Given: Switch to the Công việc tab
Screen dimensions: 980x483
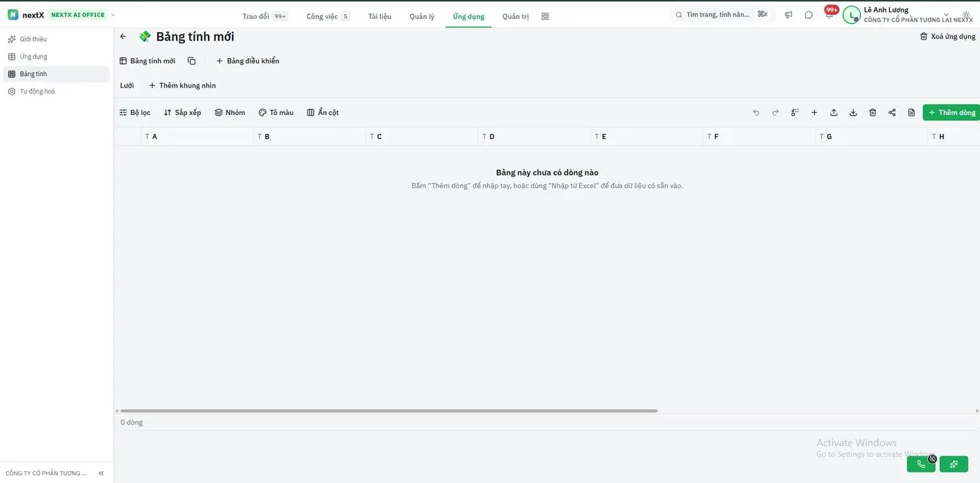Looking at the screenshot, I should 328,16.
